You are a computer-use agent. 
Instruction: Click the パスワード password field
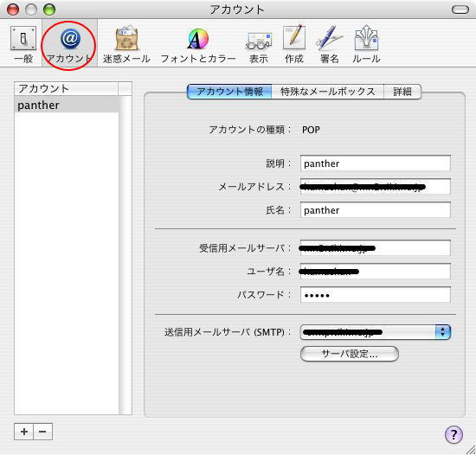point(376,294)
